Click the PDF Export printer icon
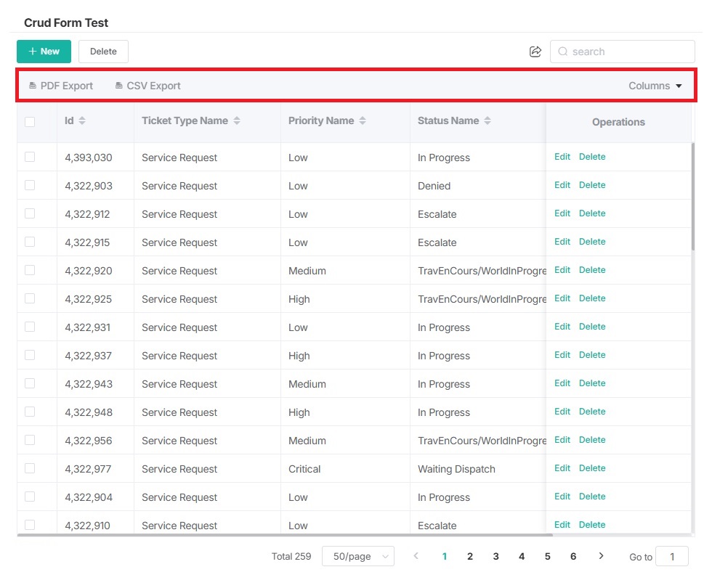The height and width of the screenshot is (588, 712). pyautogui.click(x=33, y=86)
